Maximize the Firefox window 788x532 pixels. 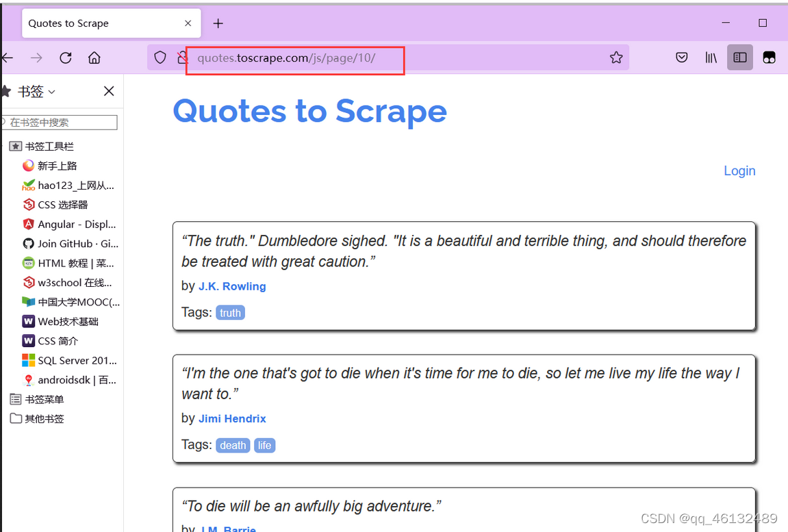763,23
